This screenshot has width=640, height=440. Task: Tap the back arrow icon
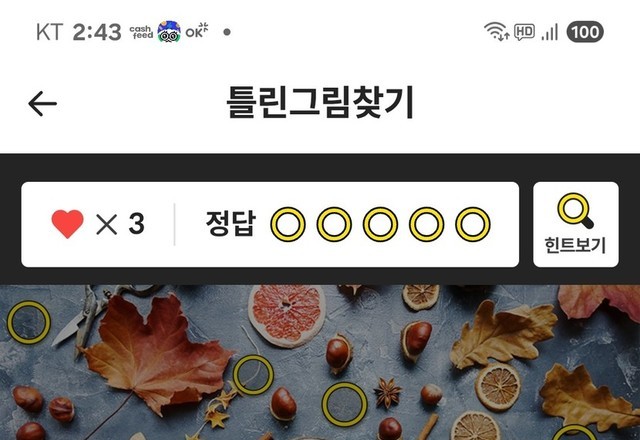(42, 104)
